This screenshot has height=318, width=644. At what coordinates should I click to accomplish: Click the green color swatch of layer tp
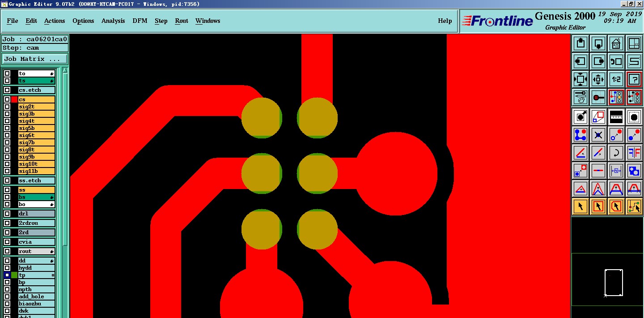(14, 275)
